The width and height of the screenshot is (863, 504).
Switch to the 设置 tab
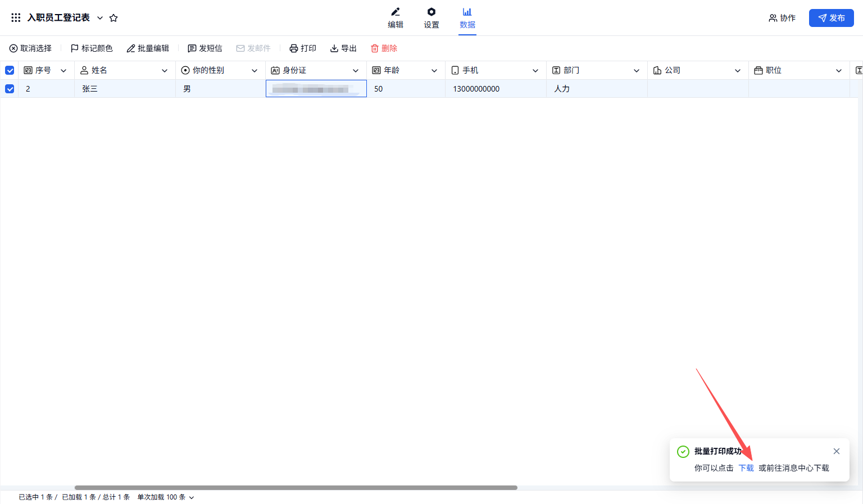click(431, 18)
